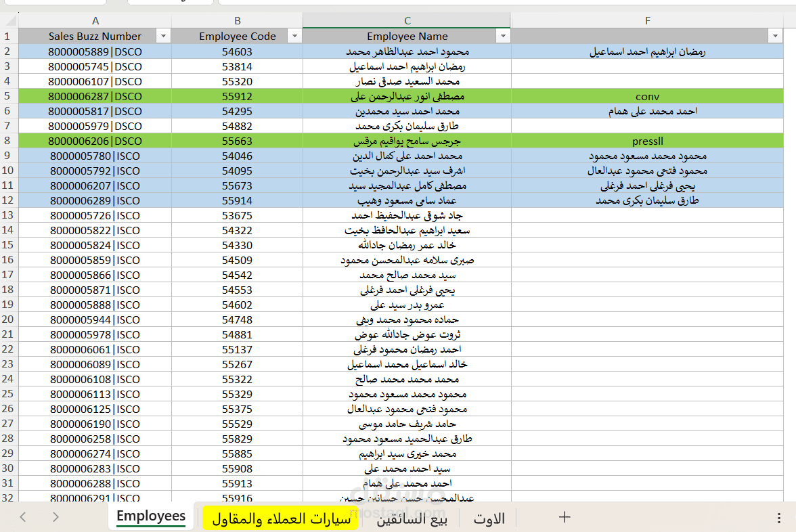Select employee code 55663
This screenshot has width=796, height=532.
(x=237, y=141)
